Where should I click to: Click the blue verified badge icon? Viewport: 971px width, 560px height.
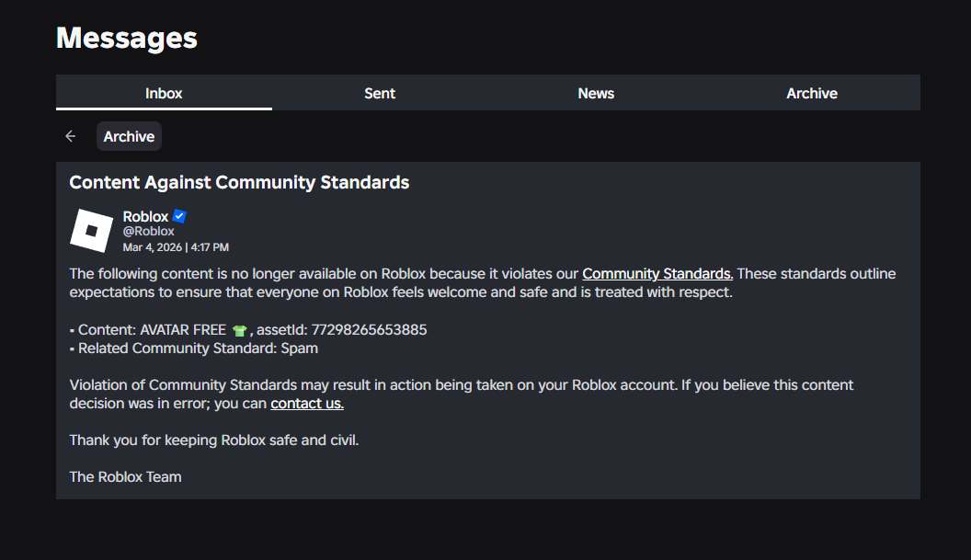click(180, 216)
